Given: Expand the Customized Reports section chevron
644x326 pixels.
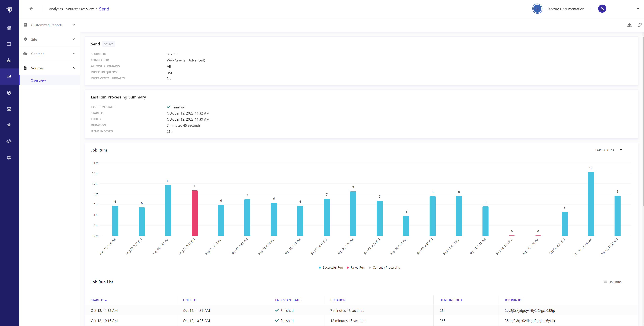Looking at the screenshot, I should tap(74, 25).
